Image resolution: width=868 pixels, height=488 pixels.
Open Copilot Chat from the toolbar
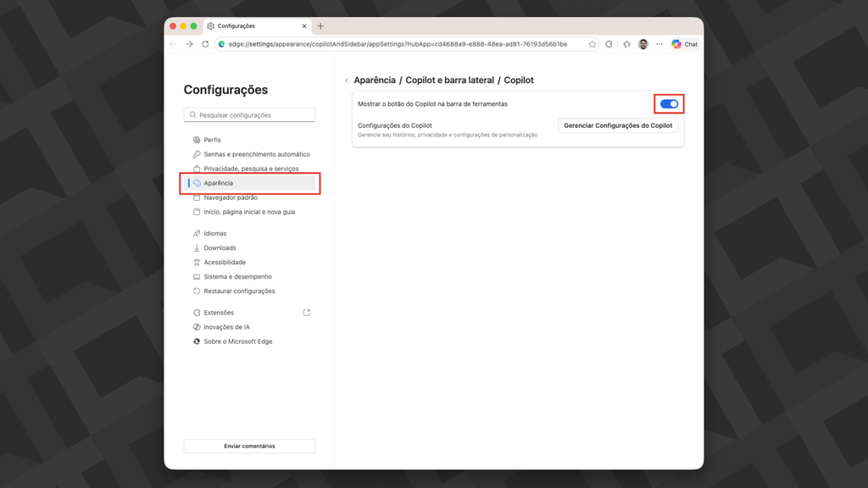(683, 43)
